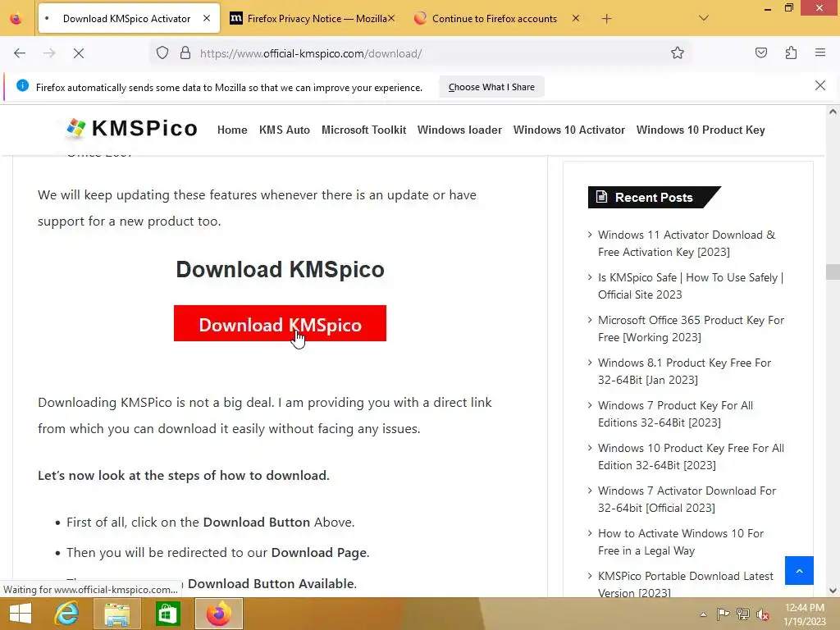Open Windows 7 Product Key post
The height and width of the screenshot is (630, 840).
pos(675,413)
